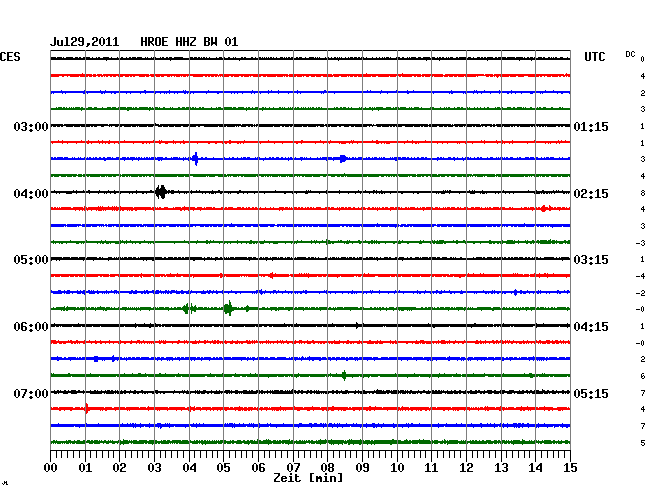
Task: Click the UTC column header
Action: [594, 57]
